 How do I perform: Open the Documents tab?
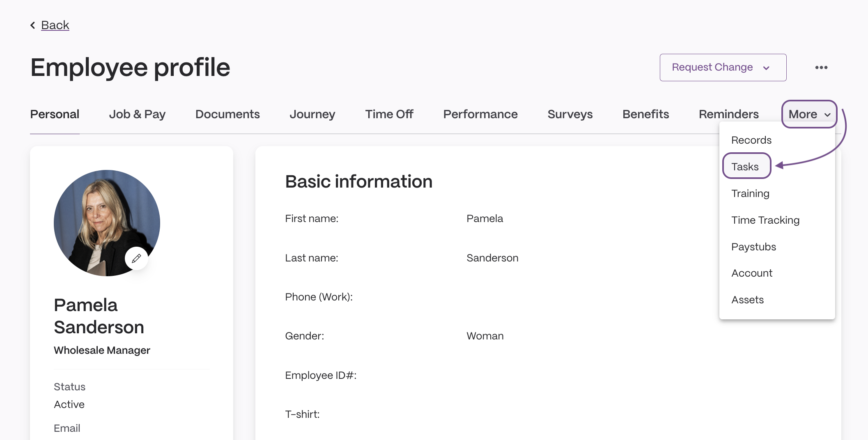[x=227, y=114]
